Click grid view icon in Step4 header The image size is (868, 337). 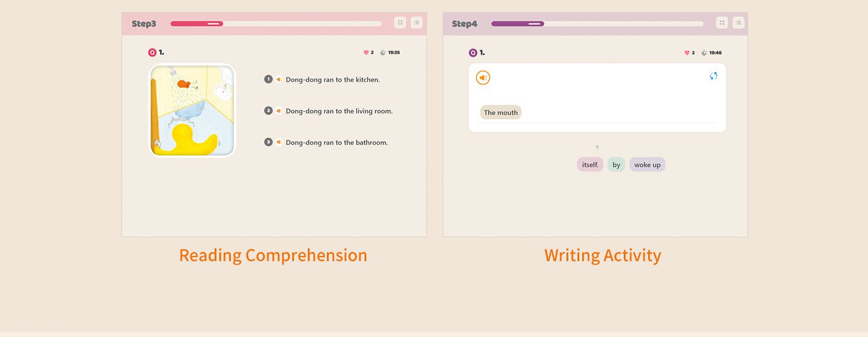pos(722,23)
